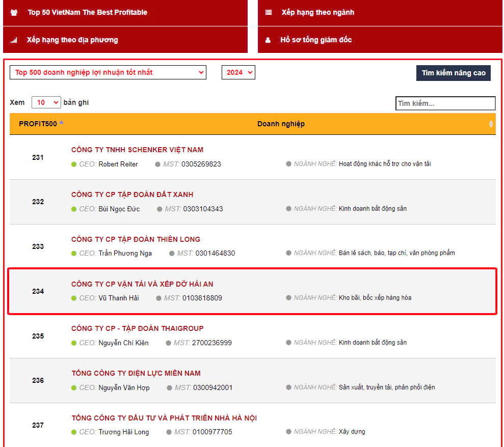Click CEO name Trương Hải Long
504x447 pixels.
point(124,432)
